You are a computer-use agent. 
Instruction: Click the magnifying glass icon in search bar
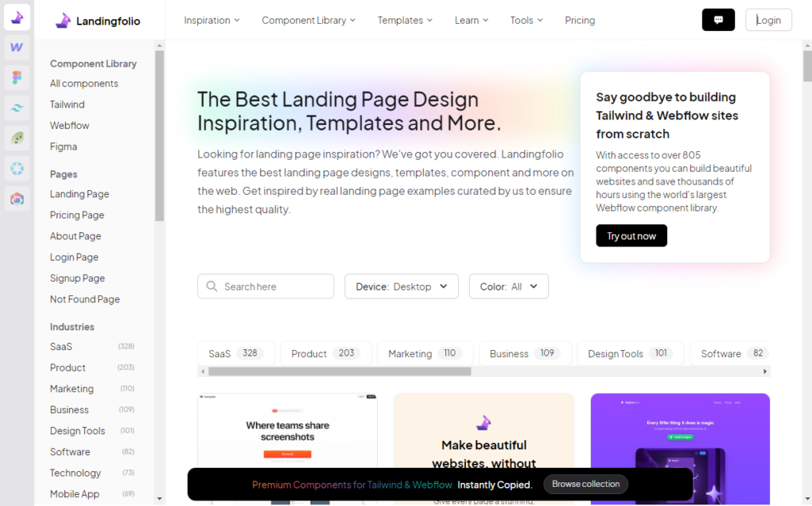211,286
